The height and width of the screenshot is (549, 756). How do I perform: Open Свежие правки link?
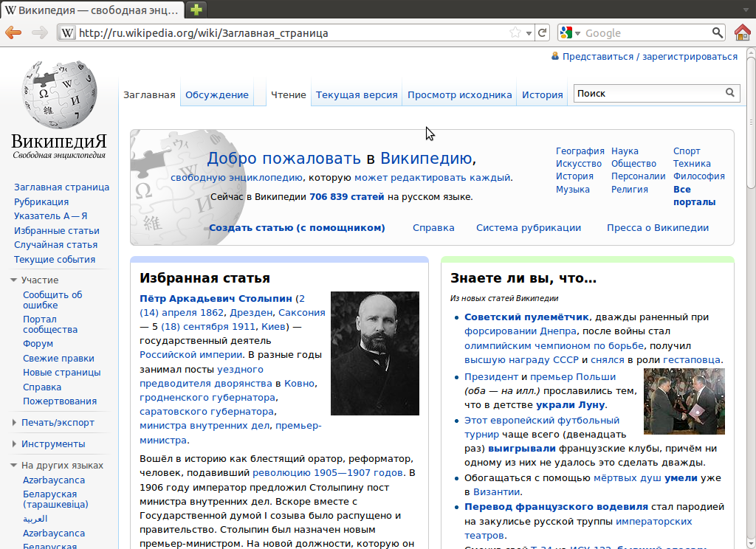[59, 358]
